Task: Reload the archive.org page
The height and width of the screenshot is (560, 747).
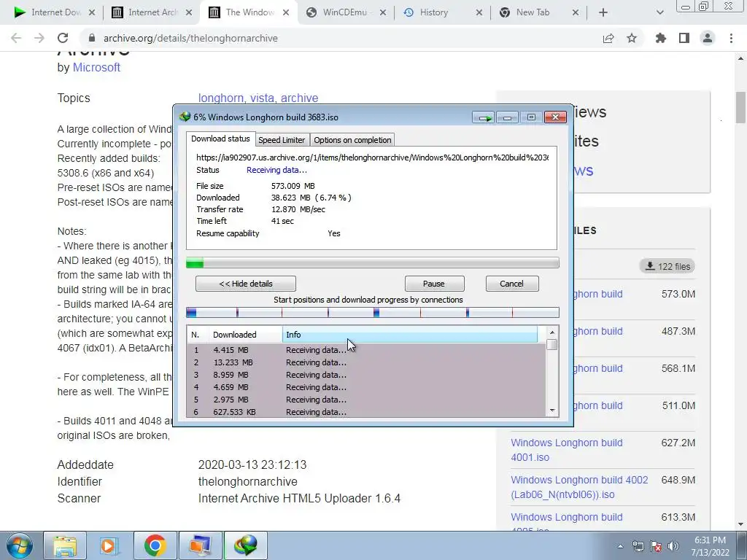Action: (x=63, y=38)
